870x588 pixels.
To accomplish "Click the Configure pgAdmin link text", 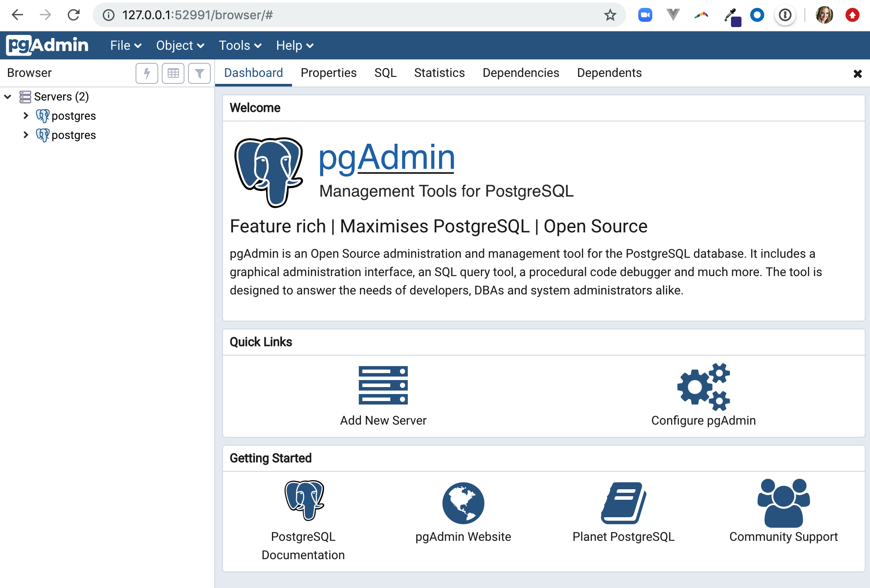I will click(703, 421).
